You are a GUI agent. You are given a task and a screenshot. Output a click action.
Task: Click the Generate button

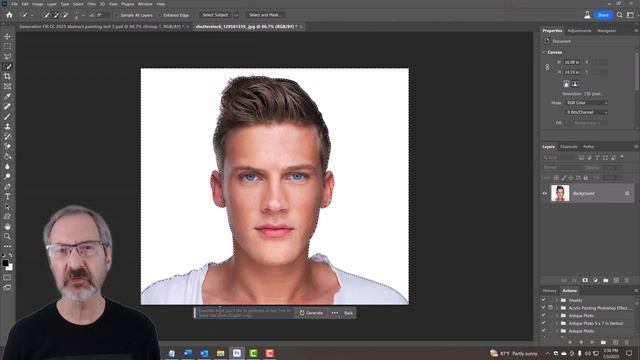click(311, 313)
